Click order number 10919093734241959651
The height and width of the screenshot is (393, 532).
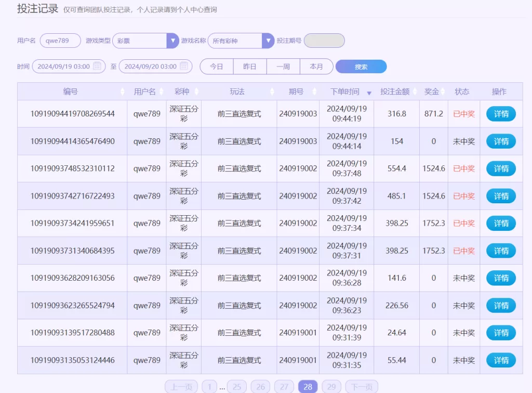coord(73,224)
